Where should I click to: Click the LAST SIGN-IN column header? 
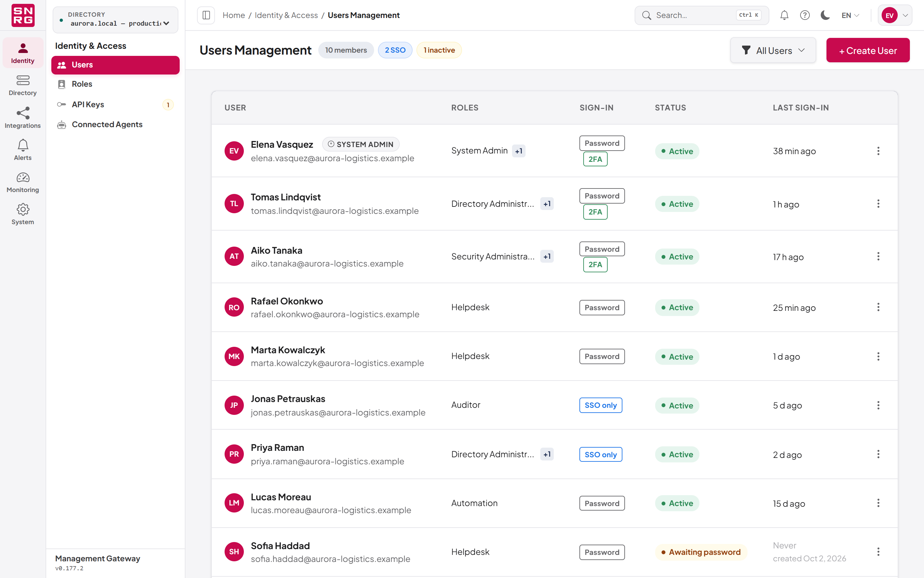pyautogui.click(x=801, y=108)
